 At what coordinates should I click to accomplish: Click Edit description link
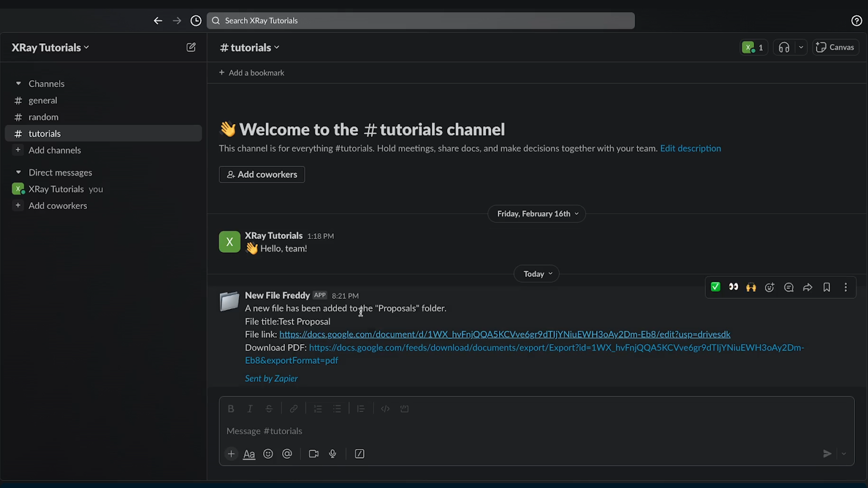tap(691, 149)
